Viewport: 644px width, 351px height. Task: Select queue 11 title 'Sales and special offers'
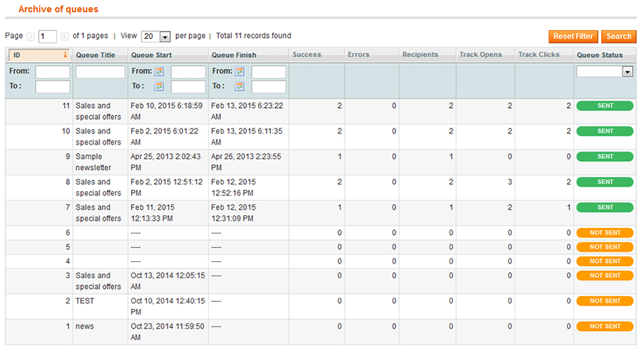click(100, 111)
